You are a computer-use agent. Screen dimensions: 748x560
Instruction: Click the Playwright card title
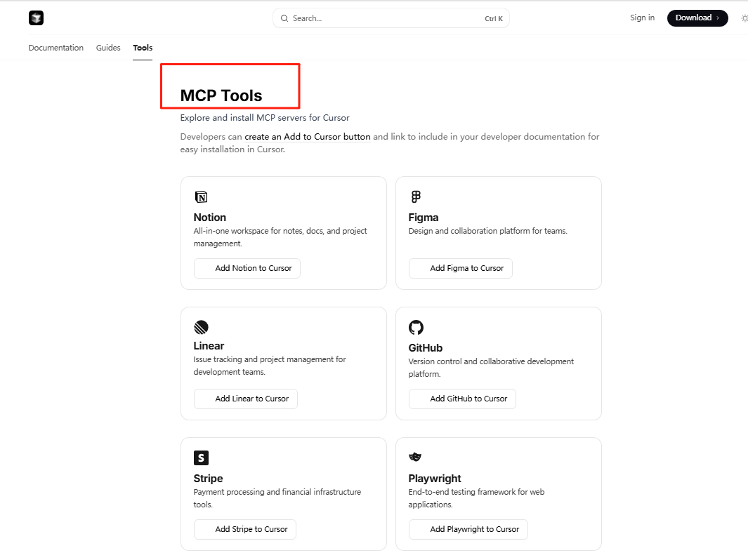(435, 479)
